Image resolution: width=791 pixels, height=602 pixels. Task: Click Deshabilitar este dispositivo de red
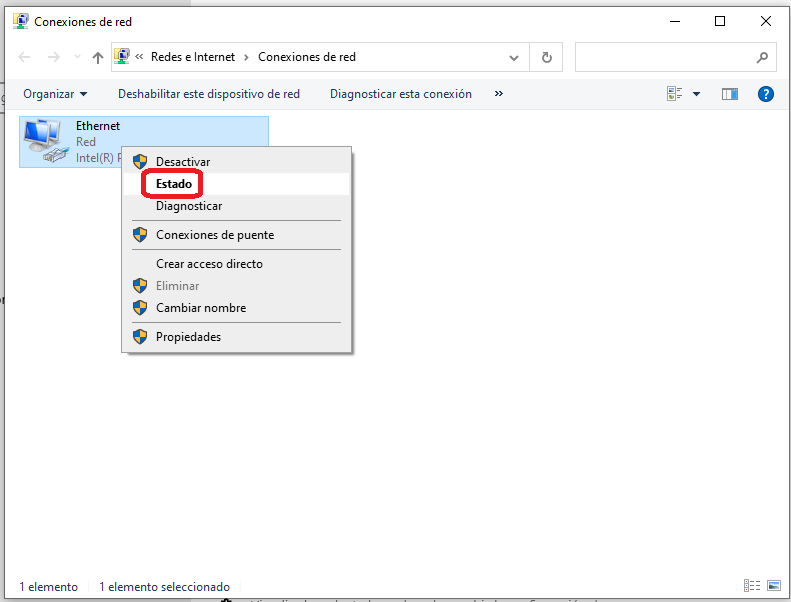point(209,94)
